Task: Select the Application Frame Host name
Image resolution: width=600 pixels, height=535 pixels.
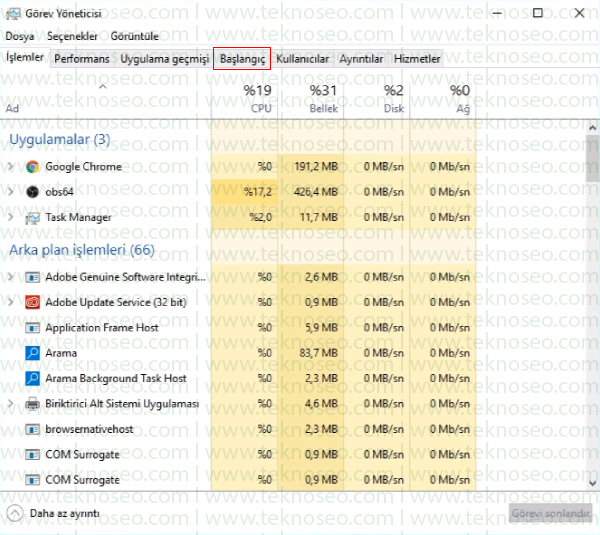Action: tap(101, 328)
